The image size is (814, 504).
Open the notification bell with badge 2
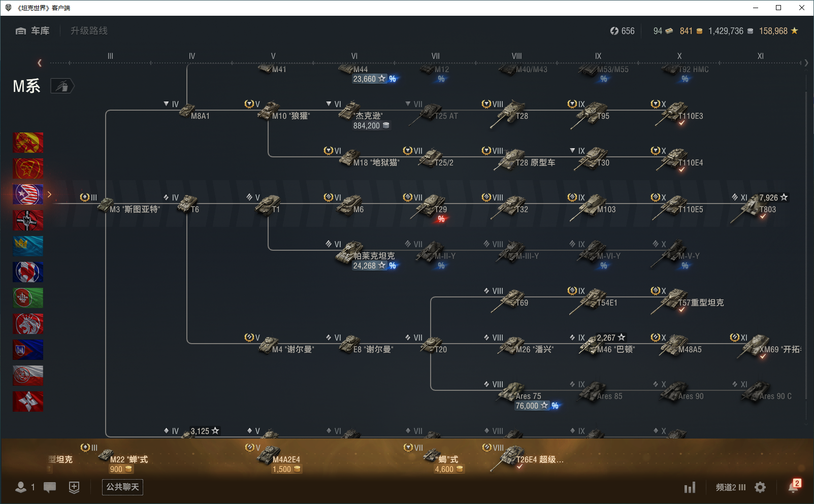click(x=793, y=487)
